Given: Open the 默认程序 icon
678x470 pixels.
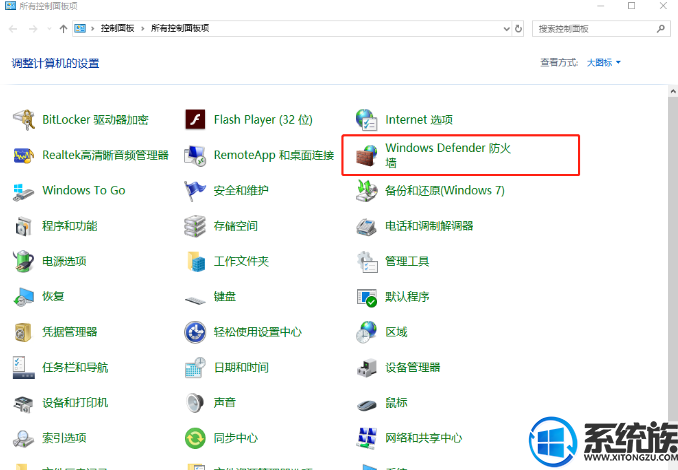Looking at the screenshot, I should pyautogui.click(x=367, y=297).
